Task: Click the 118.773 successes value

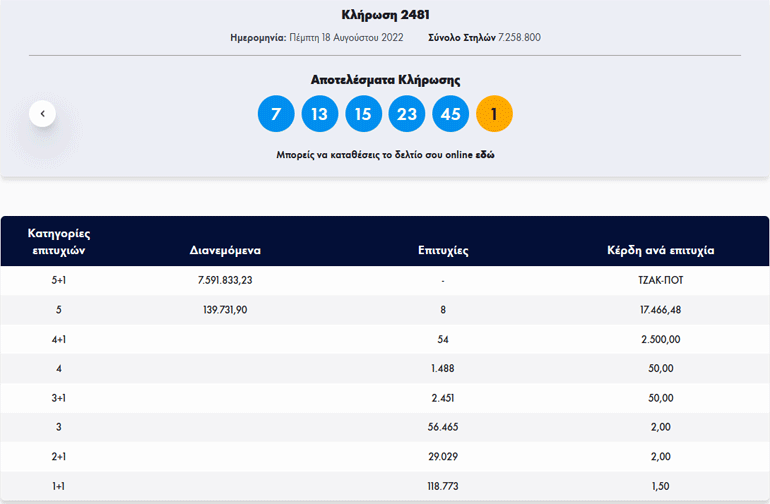Action: pyautogui.click(x=443, y=488)
